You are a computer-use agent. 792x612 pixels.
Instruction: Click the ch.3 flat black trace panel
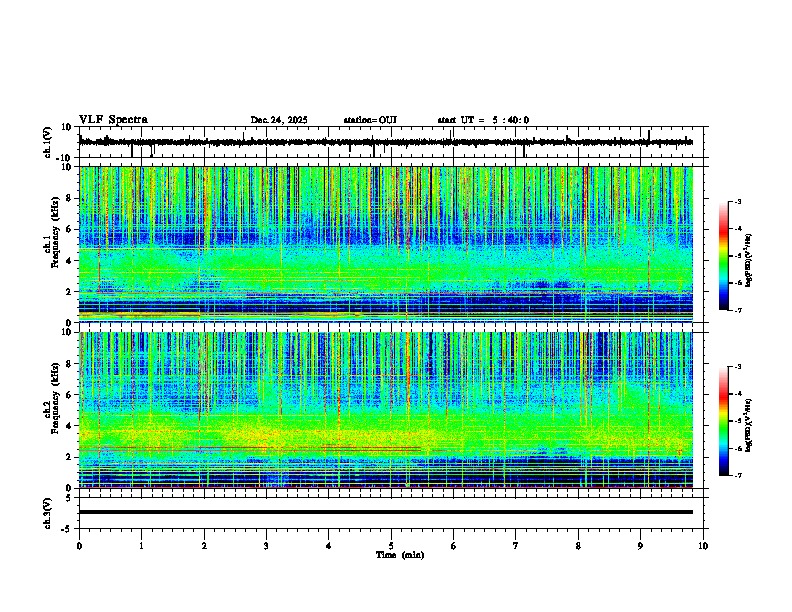coord(393,513)
